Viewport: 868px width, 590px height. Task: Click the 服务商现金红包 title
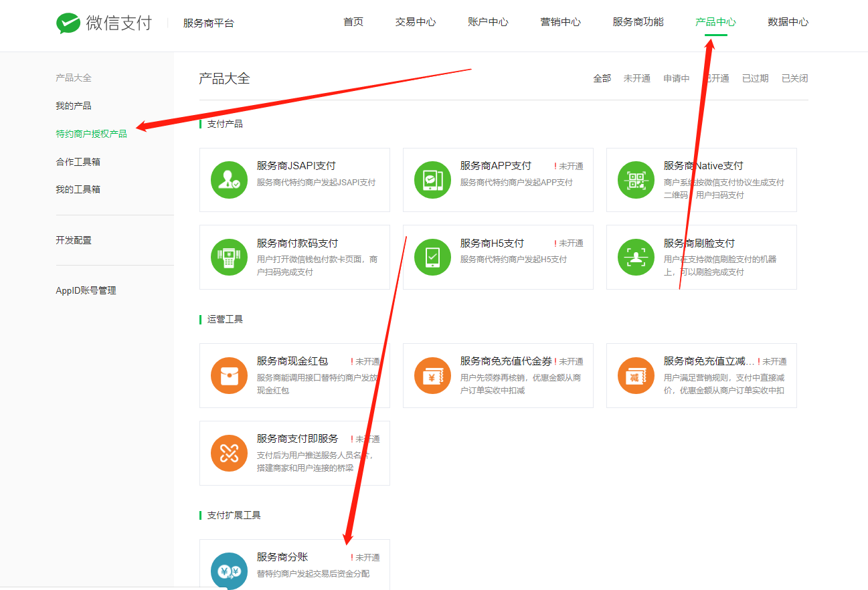tap(292, 361)
